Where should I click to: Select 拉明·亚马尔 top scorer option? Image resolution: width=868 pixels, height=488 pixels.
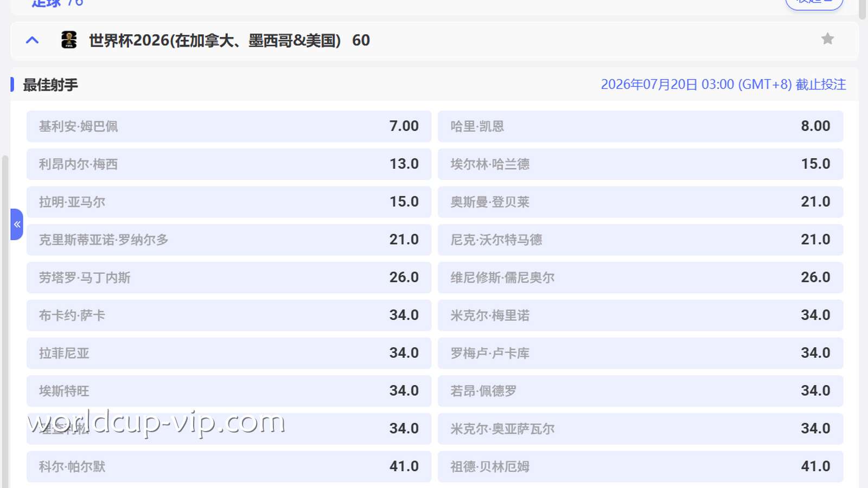pos(228,202)
